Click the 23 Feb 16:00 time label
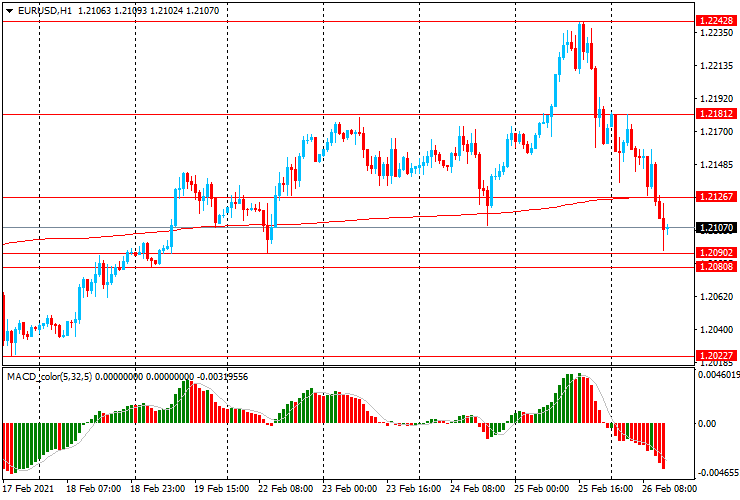The image size is (740, 500). click(414, 489)
